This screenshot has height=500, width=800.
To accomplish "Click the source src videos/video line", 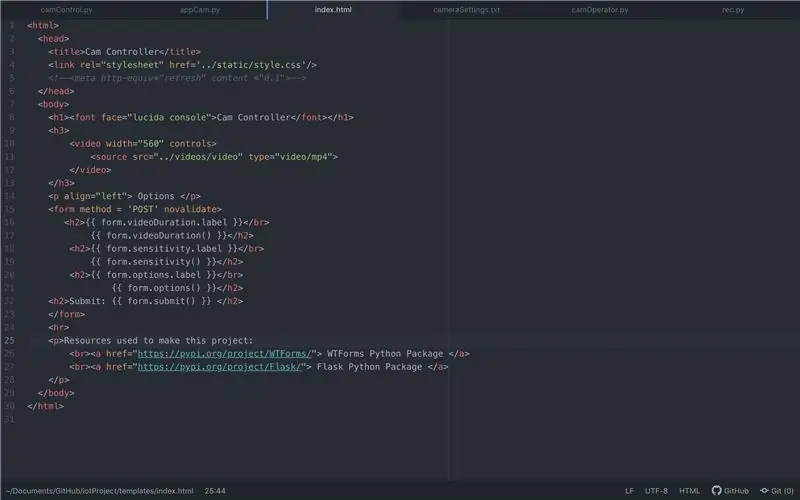I will coord(214,157).
